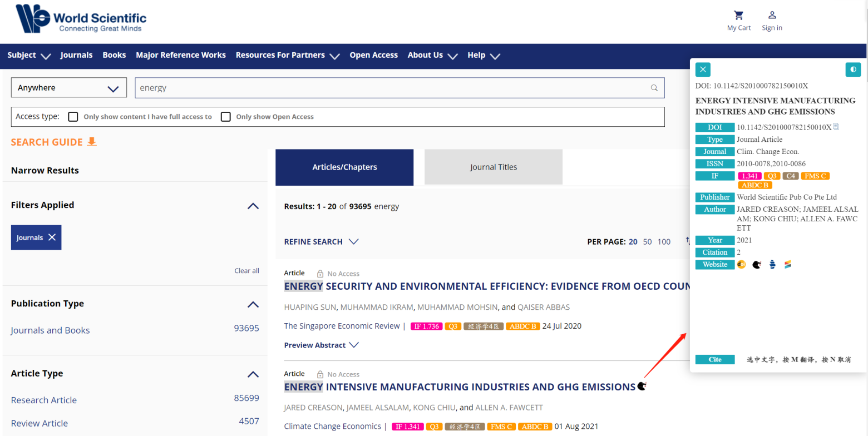Toggle the popup dark mode icon
Screen dimensions: 868x436
852,70
